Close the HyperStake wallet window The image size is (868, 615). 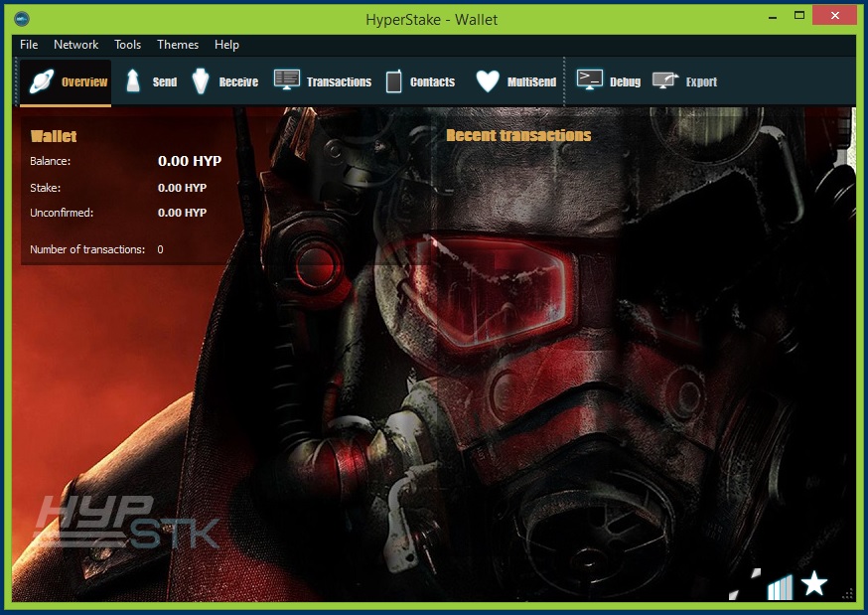pos(834,16)
